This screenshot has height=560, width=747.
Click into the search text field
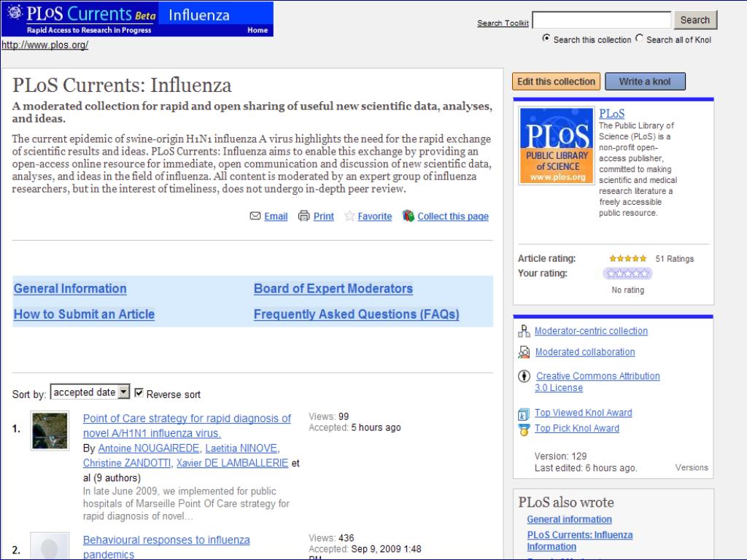602,20
